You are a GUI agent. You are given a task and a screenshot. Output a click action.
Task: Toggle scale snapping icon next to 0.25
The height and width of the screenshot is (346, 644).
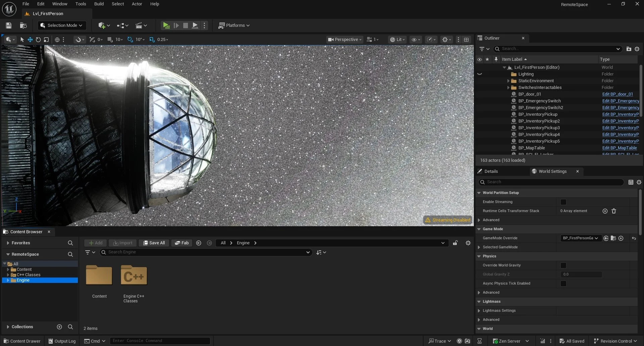coord(152,40)
